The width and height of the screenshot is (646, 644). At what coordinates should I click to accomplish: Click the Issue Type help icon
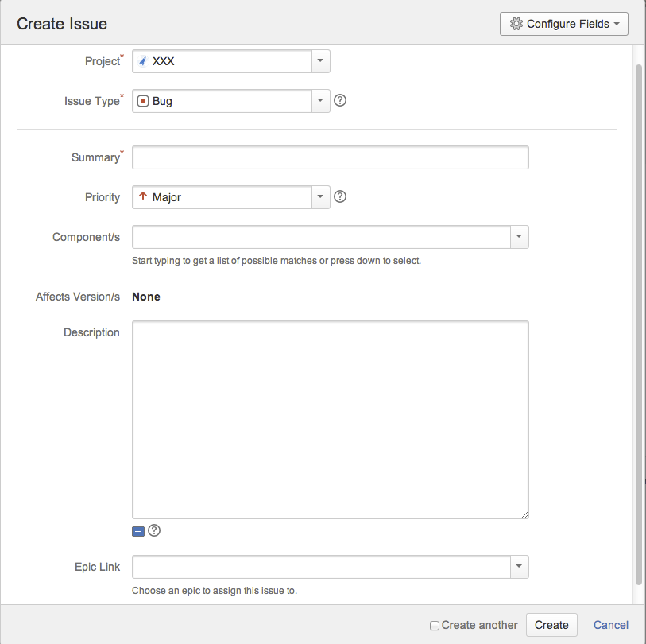click(x=340, y=100)
